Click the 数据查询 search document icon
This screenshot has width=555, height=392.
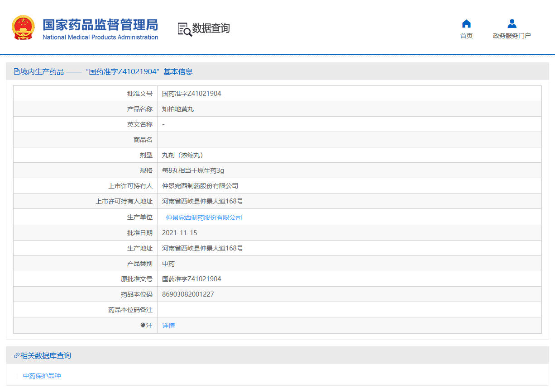point(184,29)
